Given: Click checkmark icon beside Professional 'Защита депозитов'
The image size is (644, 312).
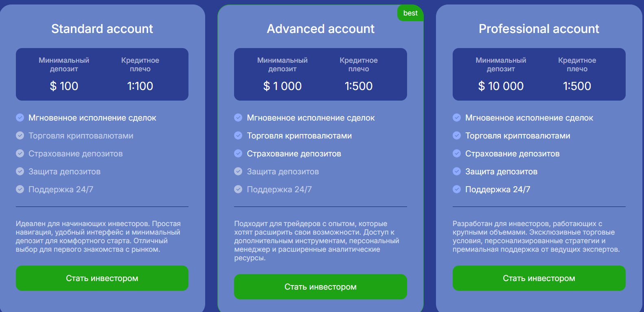Looking at the screenshot, I should pyautogui.click(x=457, y=171).
